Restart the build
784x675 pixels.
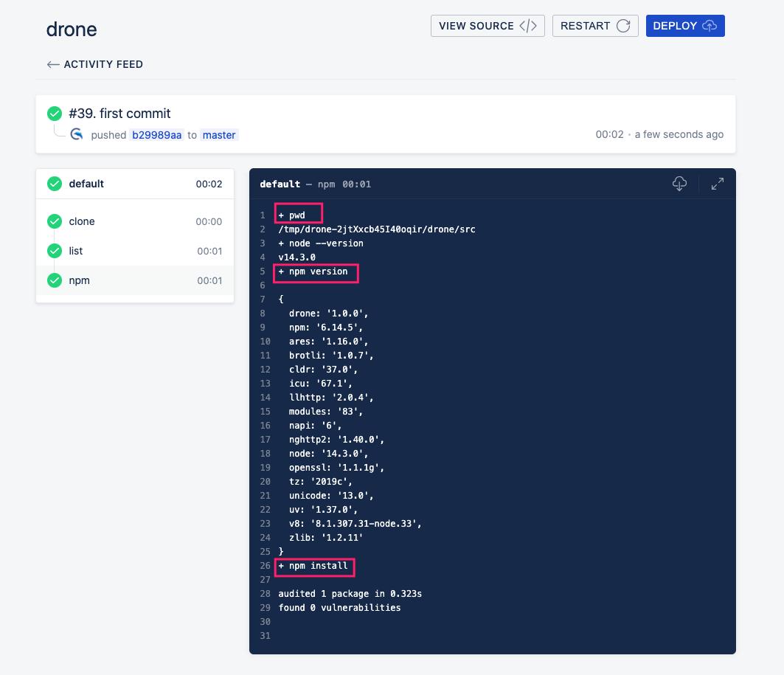tap(595, 26)
